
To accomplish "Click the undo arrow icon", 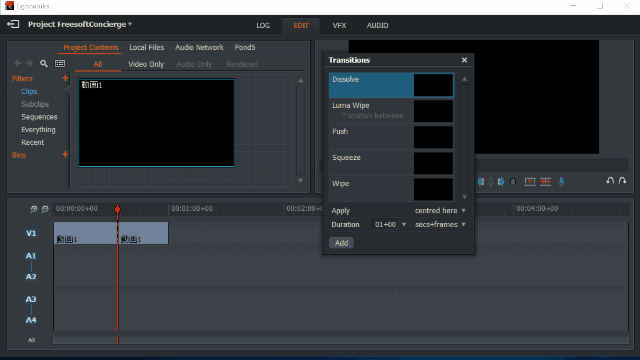I will (610, 180).
